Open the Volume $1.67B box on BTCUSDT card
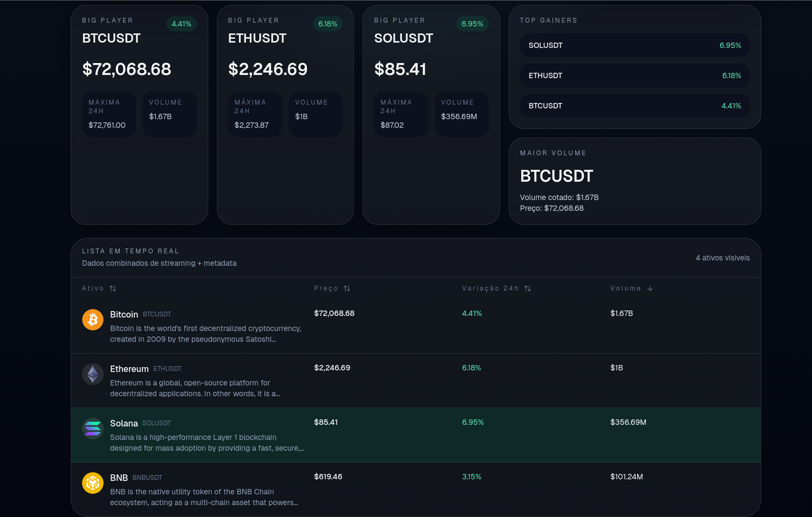This screenshot has width=812, height=517. pyautogui.click(x=169, y=114)
